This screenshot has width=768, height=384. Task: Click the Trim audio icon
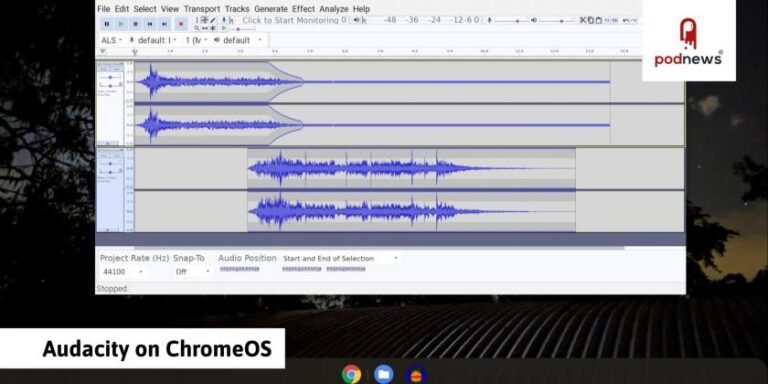[x=607, y=20]
